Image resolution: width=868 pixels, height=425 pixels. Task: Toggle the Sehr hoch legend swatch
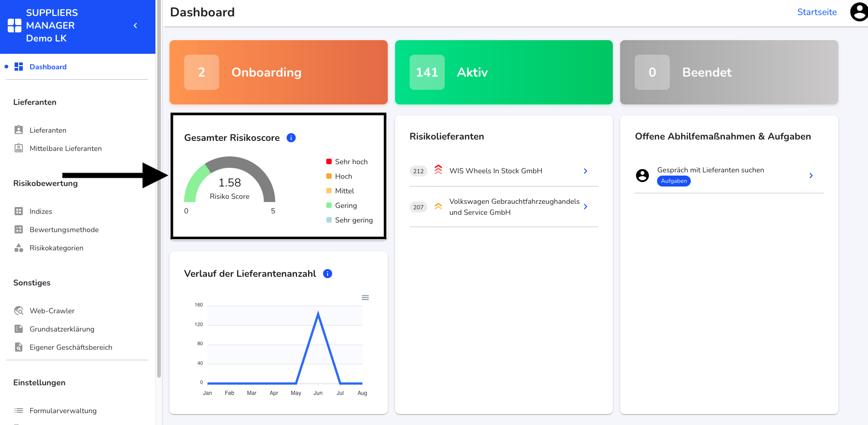click(x=329, y=161)
